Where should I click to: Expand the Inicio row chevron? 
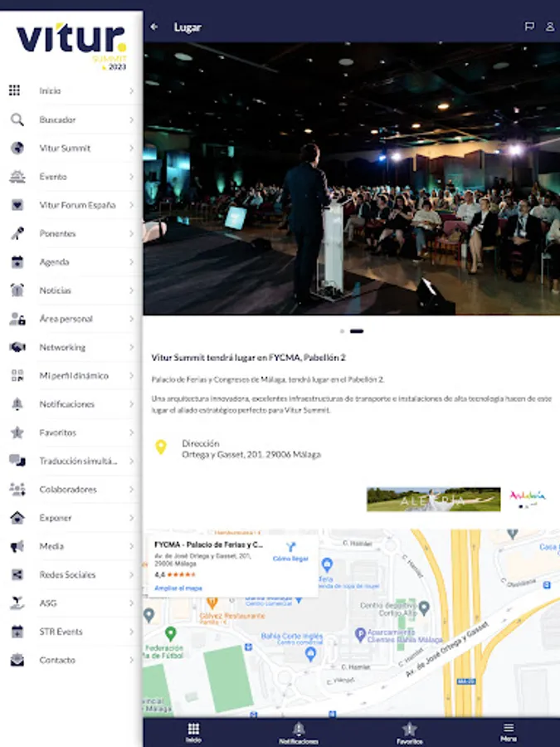coord(131,90)
